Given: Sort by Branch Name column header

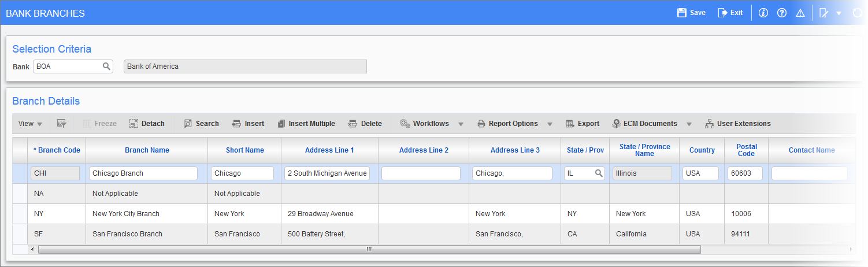Looking at the screenshot, I should click(x=147, y=150).
